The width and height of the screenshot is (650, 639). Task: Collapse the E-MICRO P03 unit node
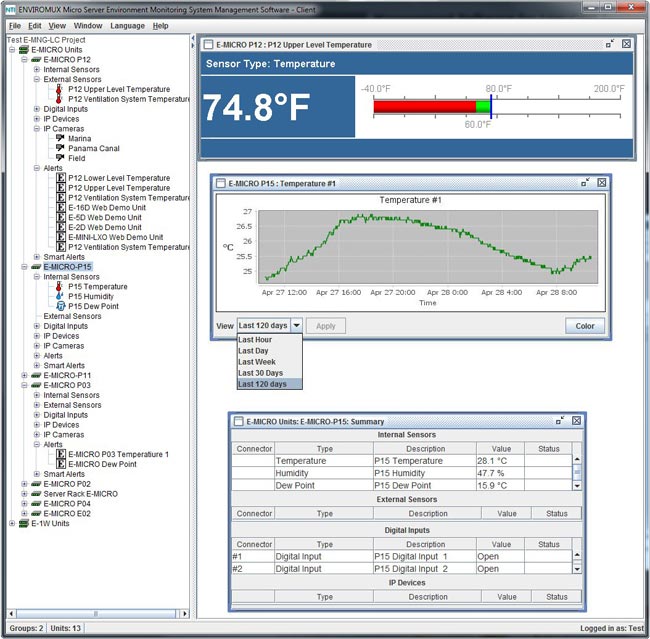coord(24,385)
